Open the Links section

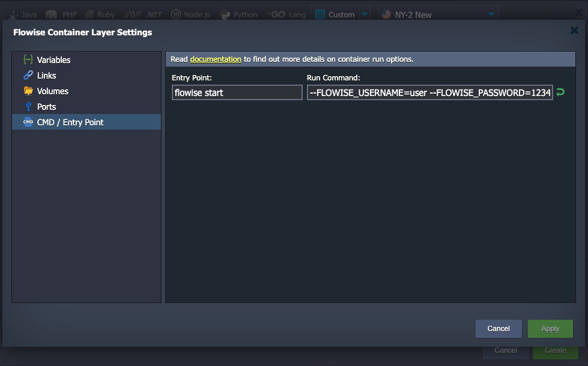[x=86, y=75]
